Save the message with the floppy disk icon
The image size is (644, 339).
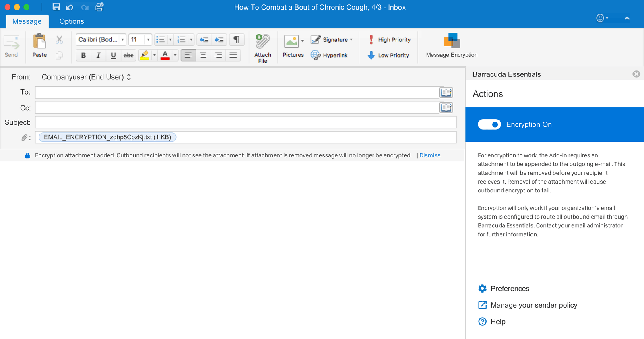click(56, 7)
